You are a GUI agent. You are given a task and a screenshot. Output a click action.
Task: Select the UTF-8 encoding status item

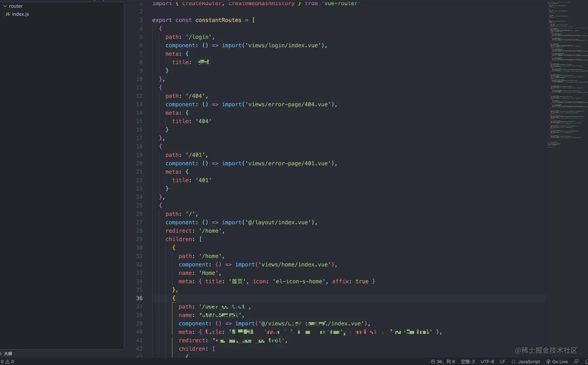487,362
